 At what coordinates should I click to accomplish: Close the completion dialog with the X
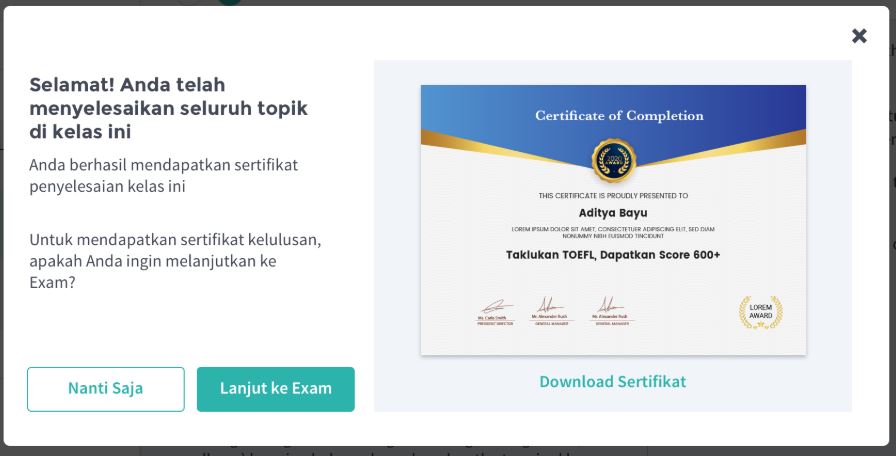click(859, 36)
